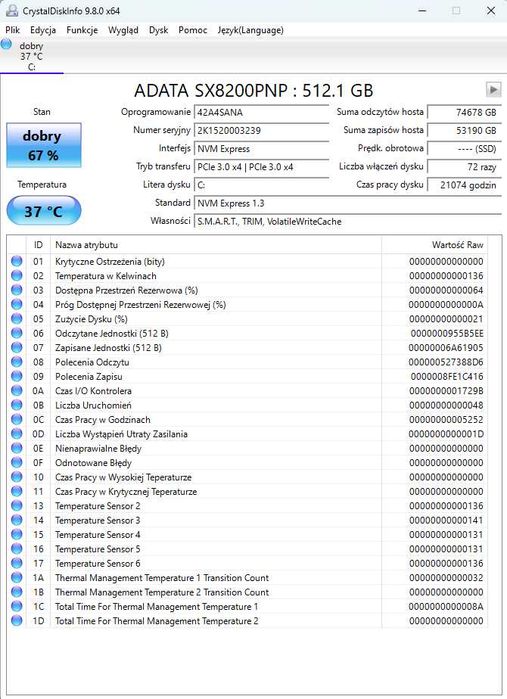507x699 pixels.
Task: Click status orb for Czas I/O Kontrolera row
Action: (16, 391)
